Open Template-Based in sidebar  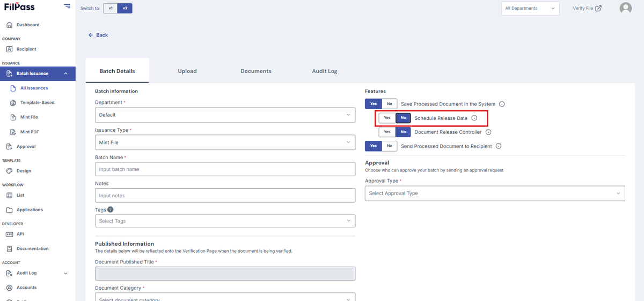(x=38, y=103)
